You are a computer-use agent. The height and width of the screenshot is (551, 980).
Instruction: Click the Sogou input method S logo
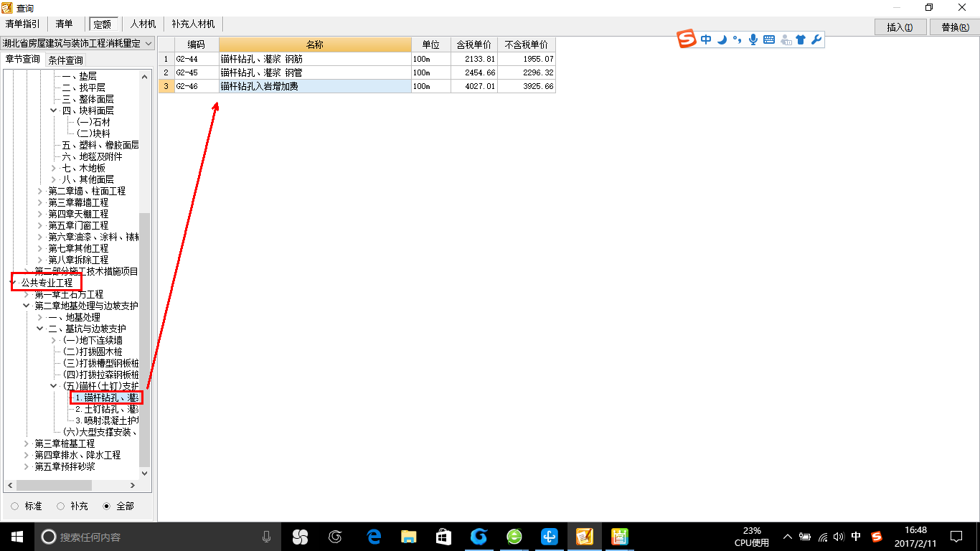coord(687,39)
